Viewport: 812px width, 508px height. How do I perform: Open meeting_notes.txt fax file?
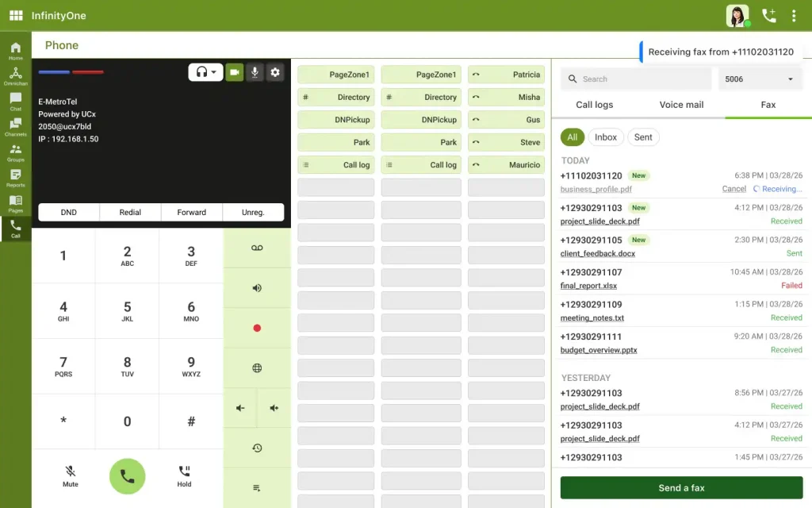coord(592,317)
